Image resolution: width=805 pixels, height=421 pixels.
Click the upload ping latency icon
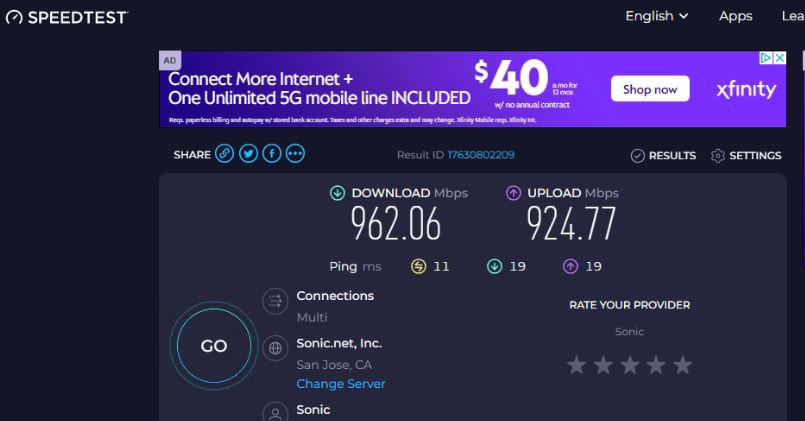coord(570,266)
